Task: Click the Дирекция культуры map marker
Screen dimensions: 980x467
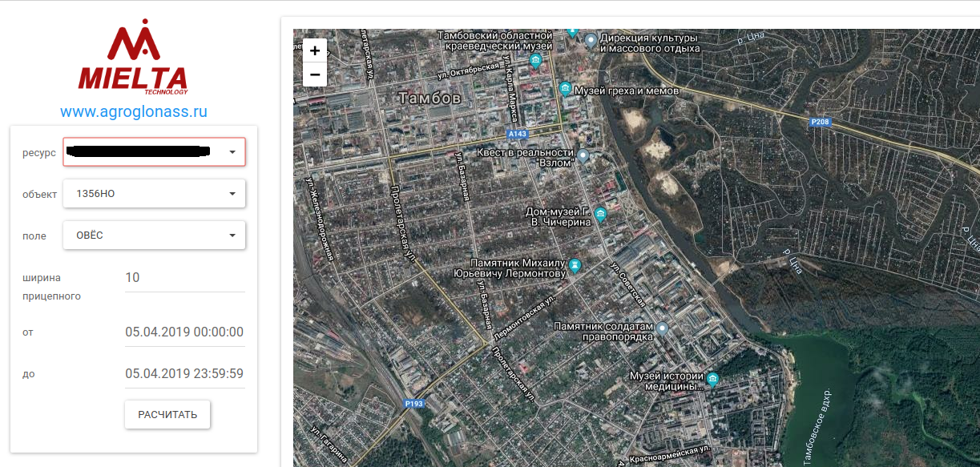Action: tap(591, 39)
